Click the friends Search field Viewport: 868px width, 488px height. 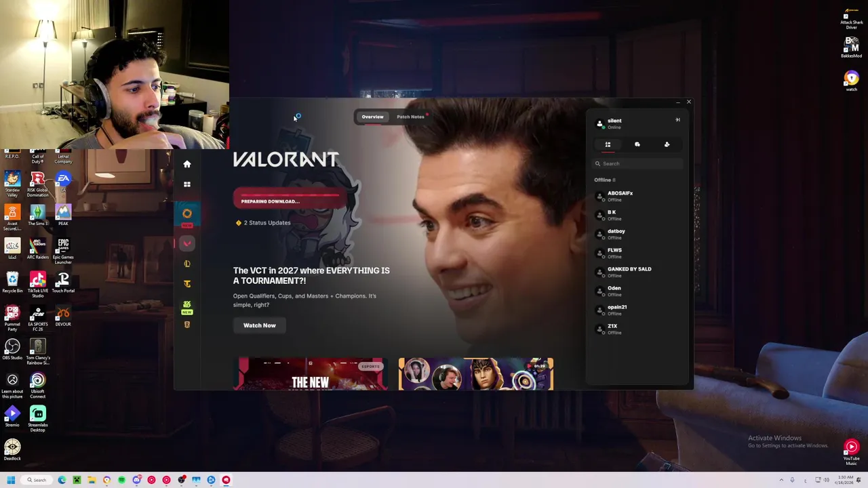tap(637, 163)
